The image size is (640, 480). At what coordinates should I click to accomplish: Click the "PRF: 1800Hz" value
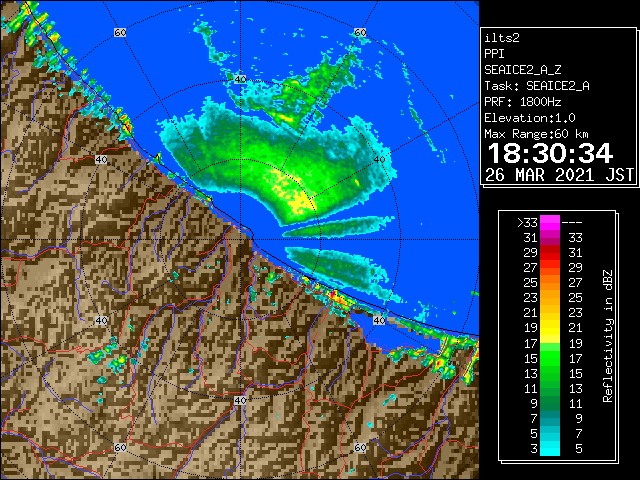coord(523,102)
